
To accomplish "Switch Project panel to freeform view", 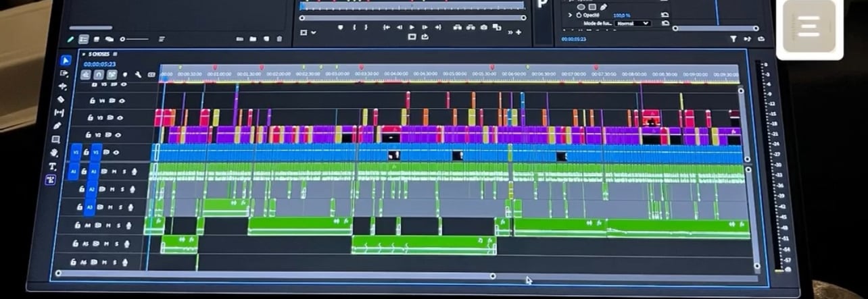I will (x=110, y=39).
